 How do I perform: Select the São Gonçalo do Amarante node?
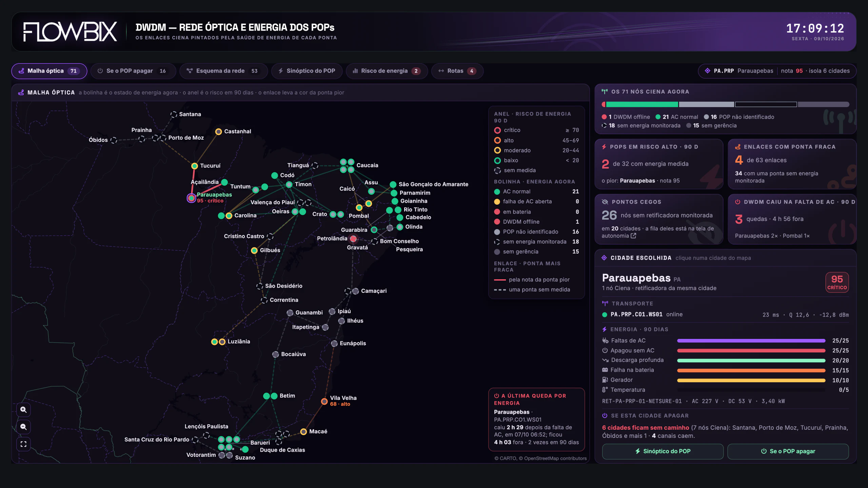pos(393,184)
